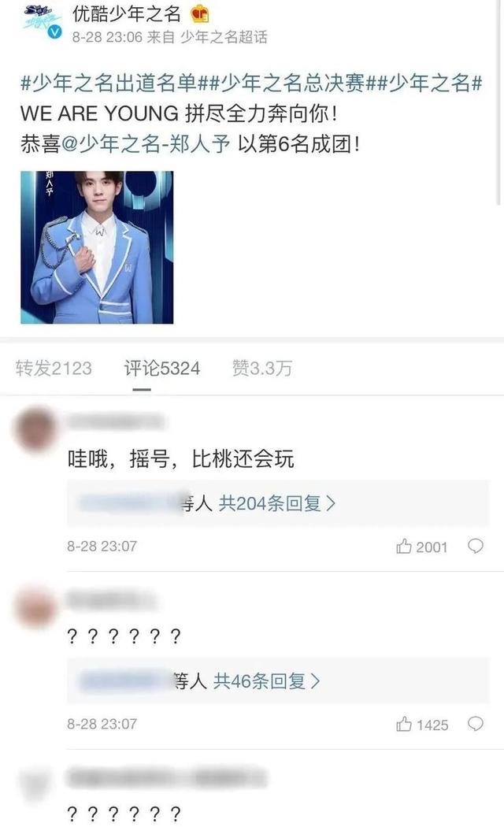Screen dimensions: 504x827
Task: Switch to 转发2123 tab
Action: (x=54, y=368)
